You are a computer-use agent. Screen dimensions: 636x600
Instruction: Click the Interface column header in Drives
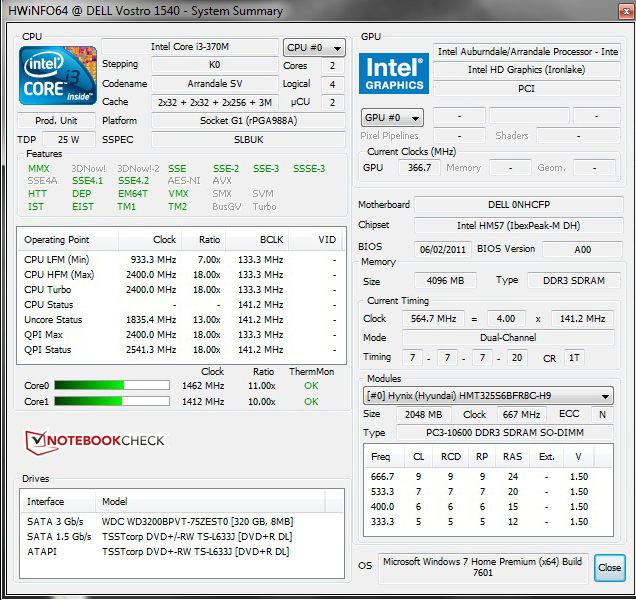coord(58,502)
